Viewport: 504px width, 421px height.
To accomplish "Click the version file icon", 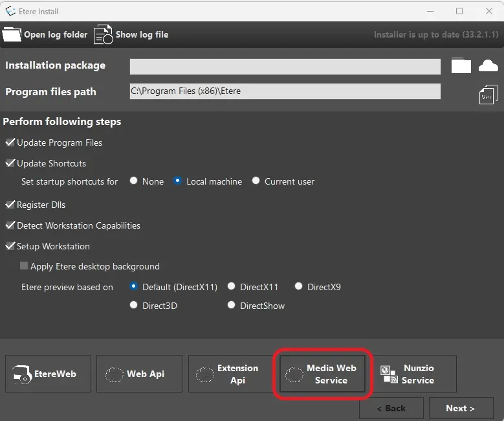I will pyautogui.click(x=488, y=95).
